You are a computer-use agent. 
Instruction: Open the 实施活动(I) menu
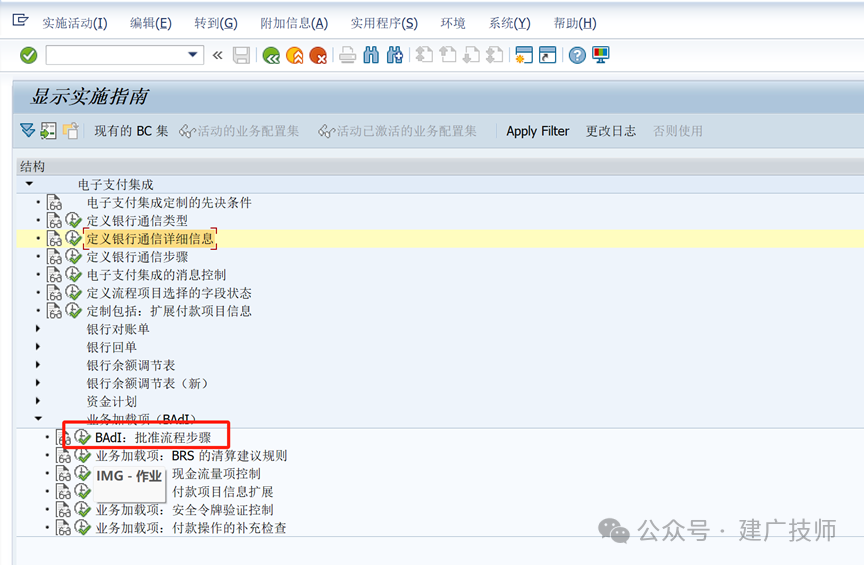pos(75,23)
